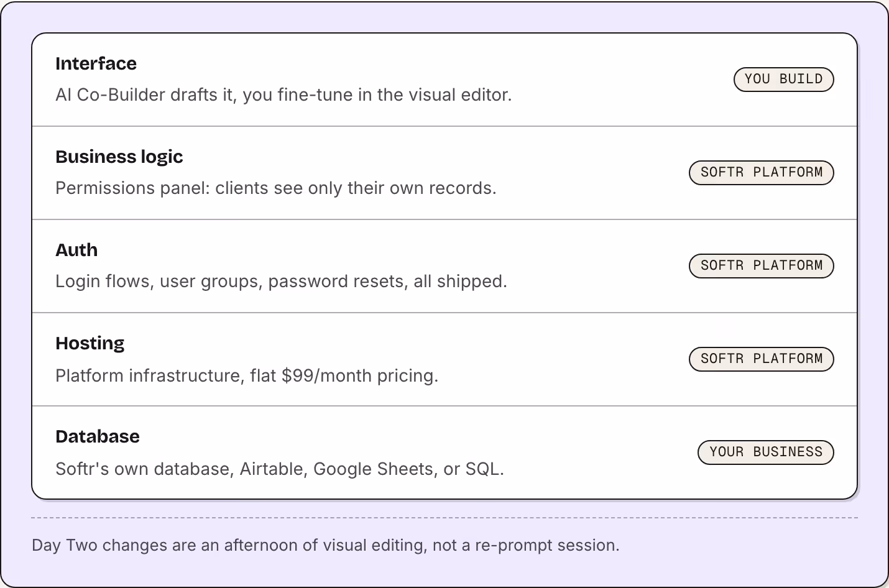
Task: Click the "Hosting" heading
Action: pos(90,344)
